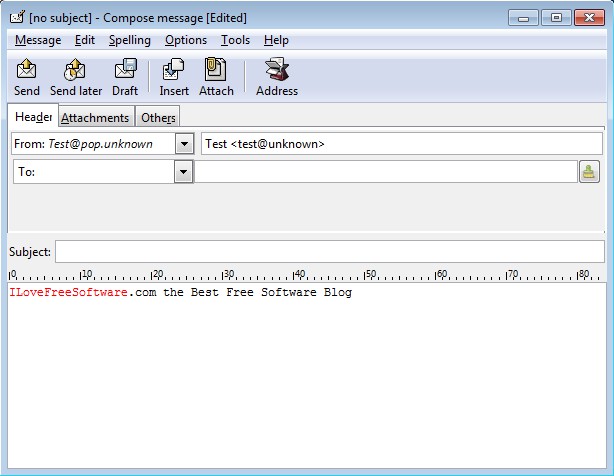Click the compose window title bar icon
The width and height of the screenshot is (614, 476).
coord(17,18)
